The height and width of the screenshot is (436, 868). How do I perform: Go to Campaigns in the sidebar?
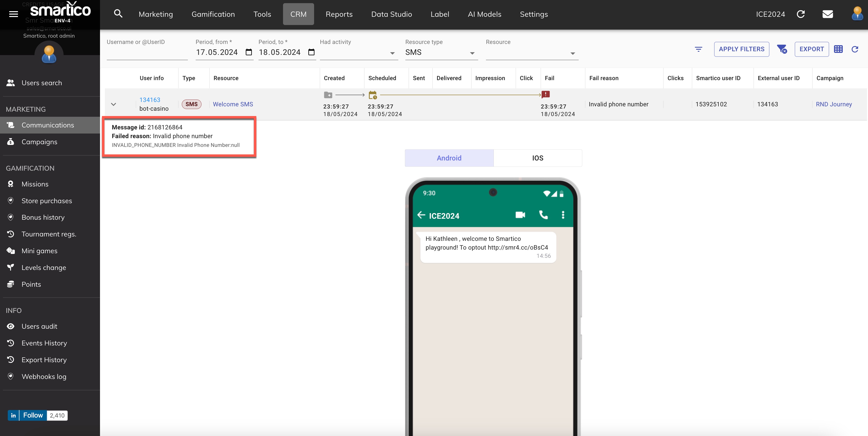(39, 142)
